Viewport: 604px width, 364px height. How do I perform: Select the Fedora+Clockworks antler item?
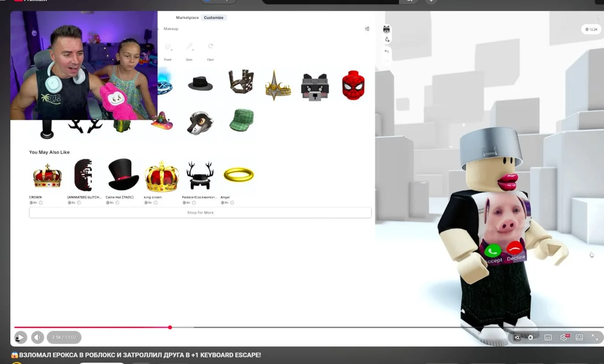point(200,176)
